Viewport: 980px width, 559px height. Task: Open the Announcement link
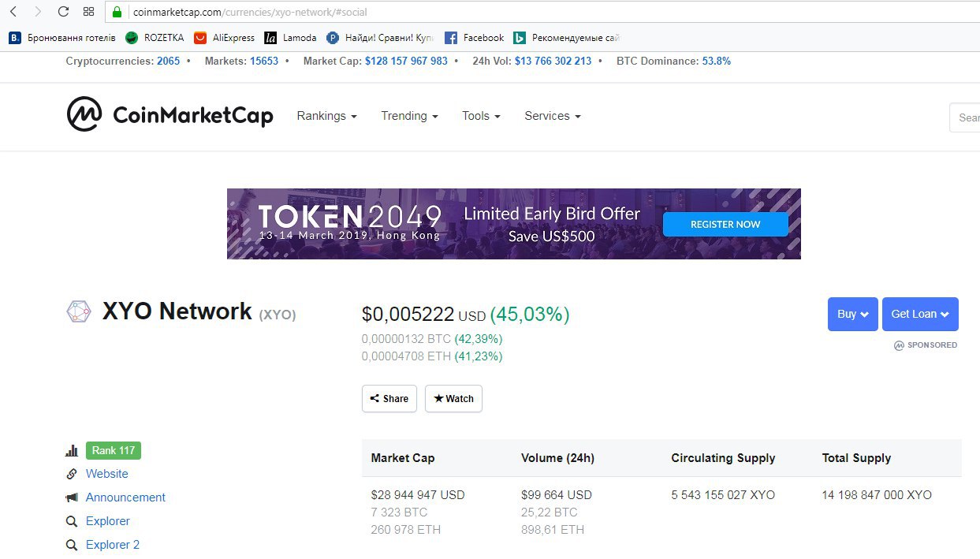(x=126, y=498)
